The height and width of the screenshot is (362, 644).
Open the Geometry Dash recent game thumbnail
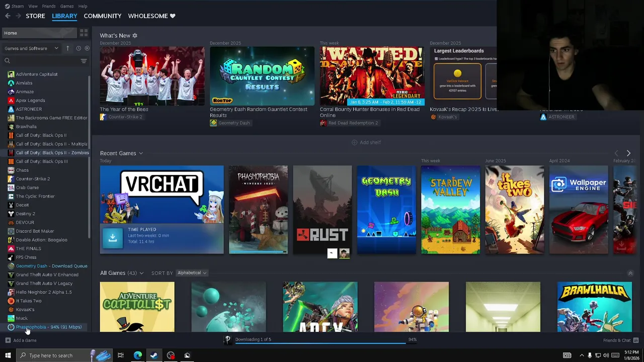(x=386, y=210)
